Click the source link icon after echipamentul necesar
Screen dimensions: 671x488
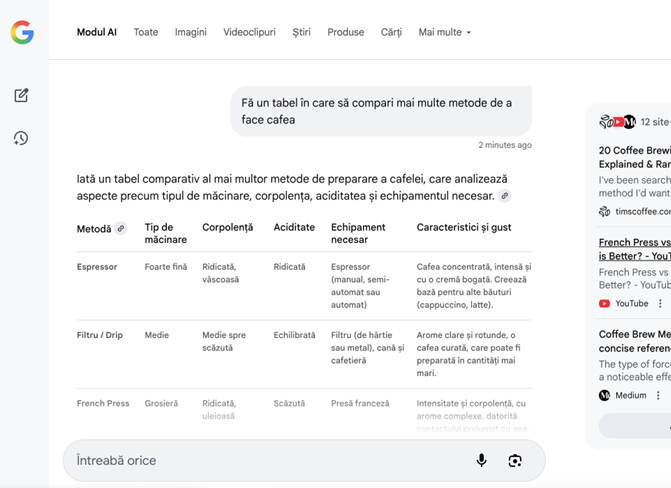pyautogui.click(x=505, y=196)
